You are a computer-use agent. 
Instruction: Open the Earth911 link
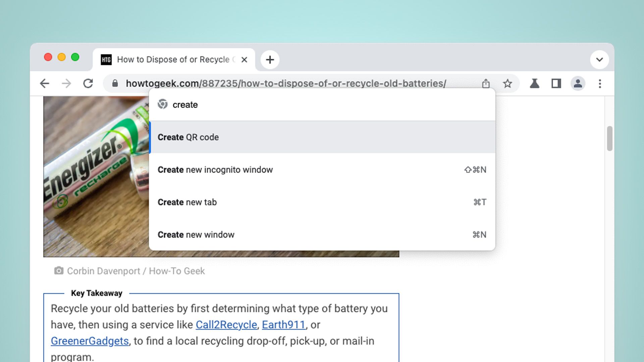[284, 324]
